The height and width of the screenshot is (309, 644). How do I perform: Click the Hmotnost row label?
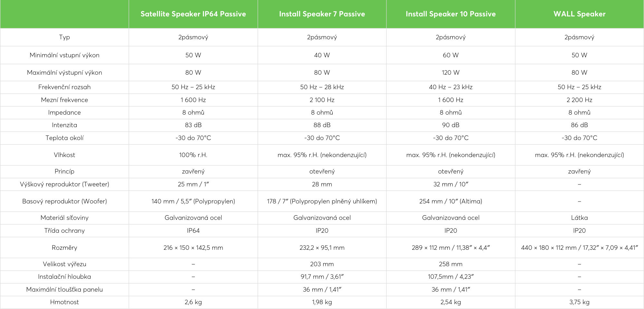(x=64, y=302)
